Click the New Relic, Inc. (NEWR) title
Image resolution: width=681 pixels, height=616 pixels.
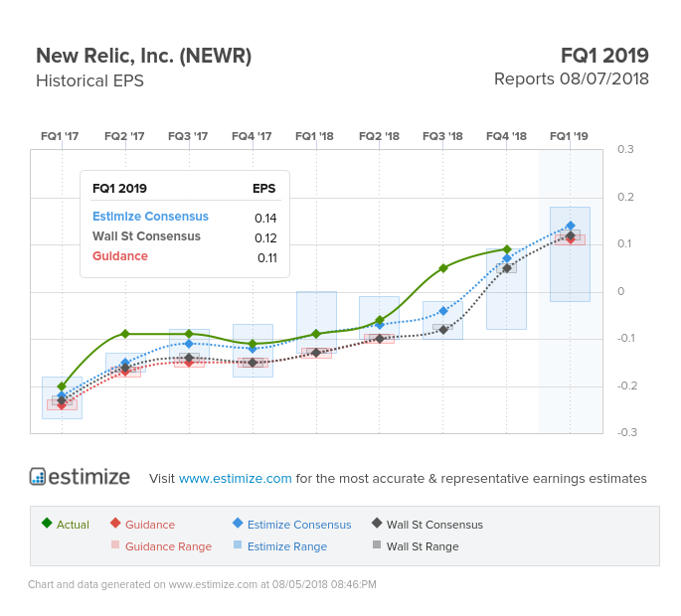(144, 57)
